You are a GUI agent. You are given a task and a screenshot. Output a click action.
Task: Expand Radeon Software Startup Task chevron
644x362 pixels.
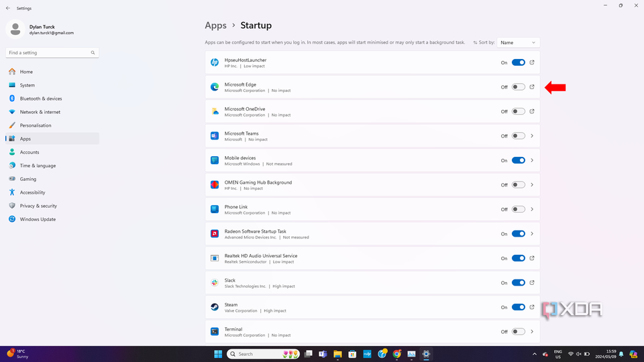(x=532, y=233)
